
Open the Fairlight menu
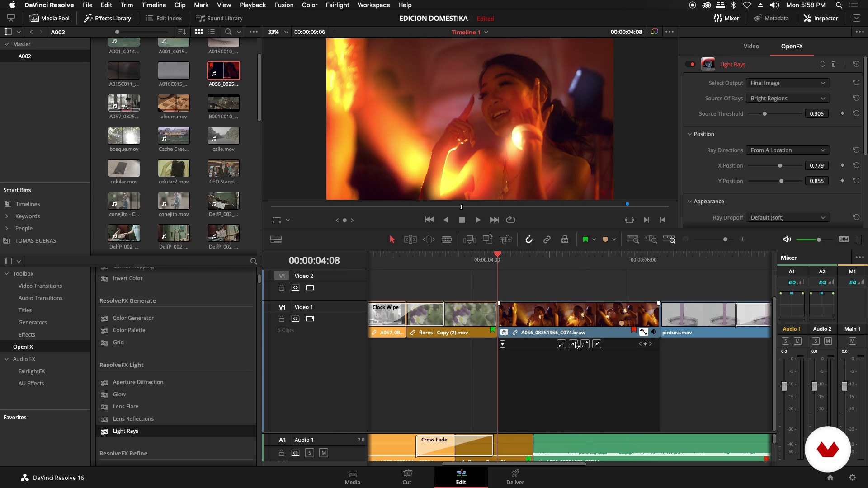337,5
